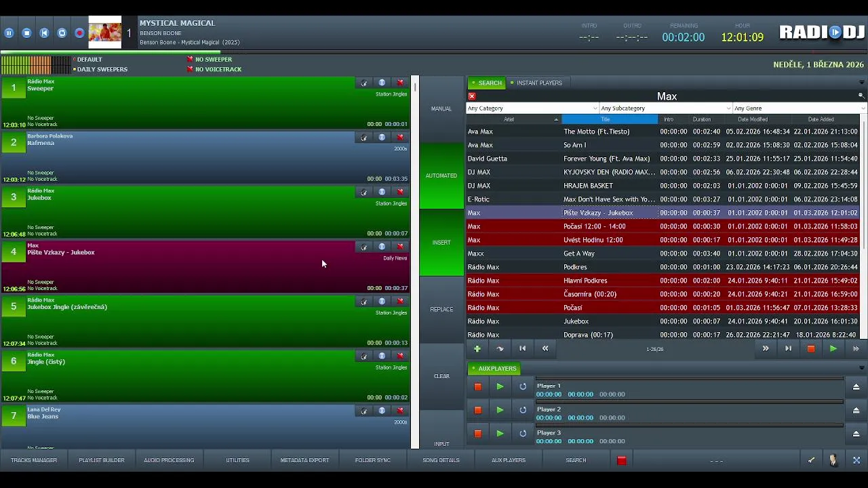
Task: Toggle loop on aux Player 2
Action: pos(523,410)
